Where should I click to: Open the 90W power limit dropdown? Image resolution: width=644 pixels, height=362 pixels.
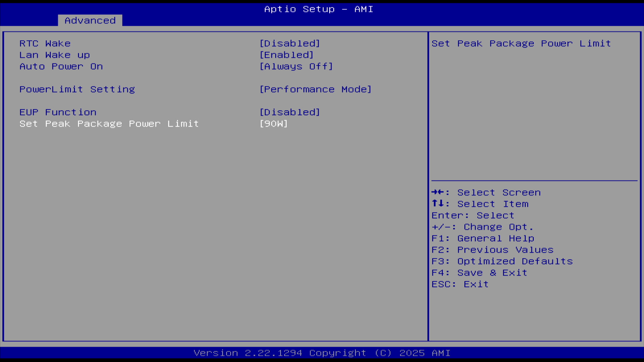273,124
